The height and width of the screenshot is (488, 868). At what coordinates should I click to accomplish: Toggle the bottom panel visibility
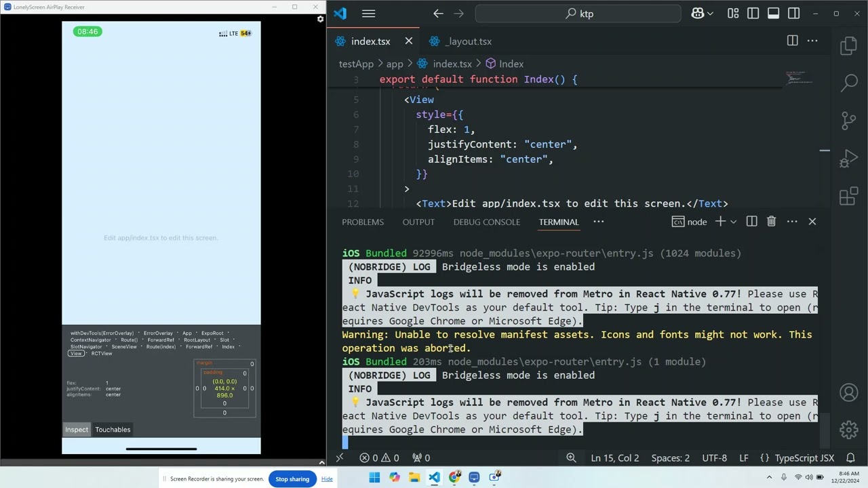click(x=773, y=14)
